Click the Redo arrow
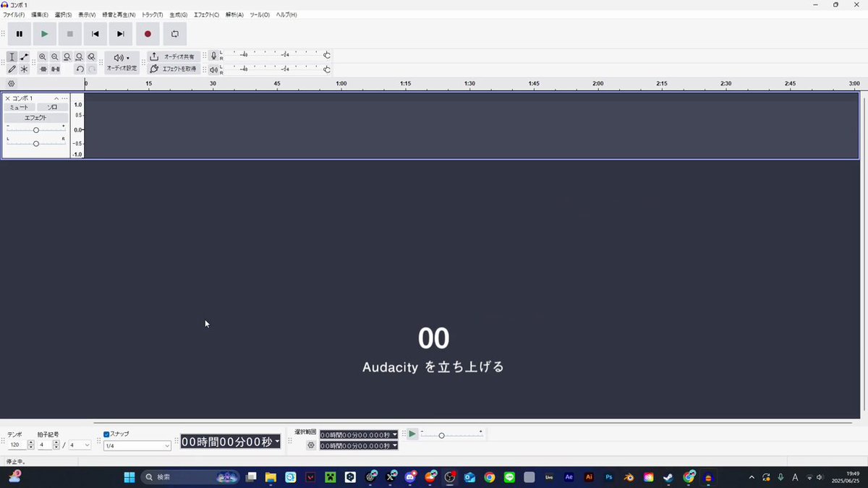The width and height of the screenshot is (868, 488). pyautogui.click(x=91, y=69)
